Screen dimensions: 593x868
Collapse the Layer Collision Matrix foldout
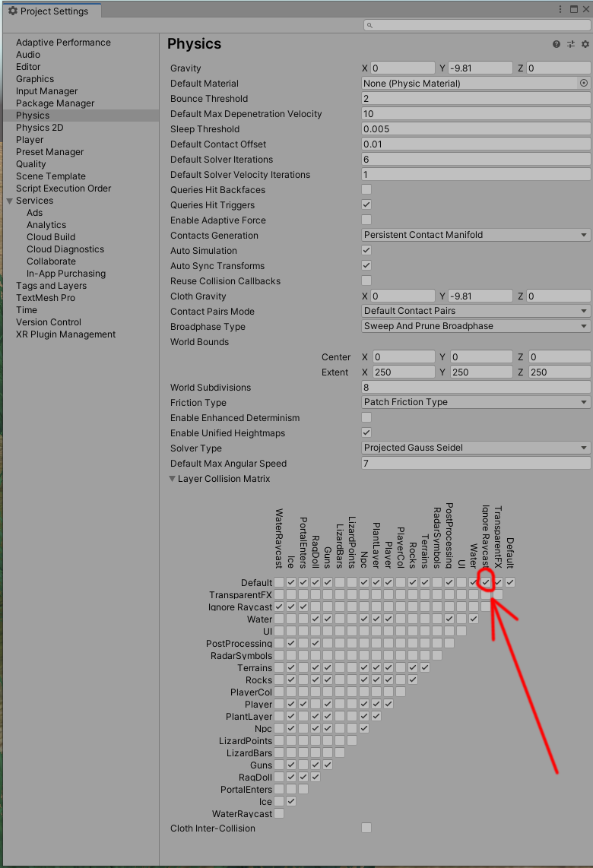[x=172, y=479]
